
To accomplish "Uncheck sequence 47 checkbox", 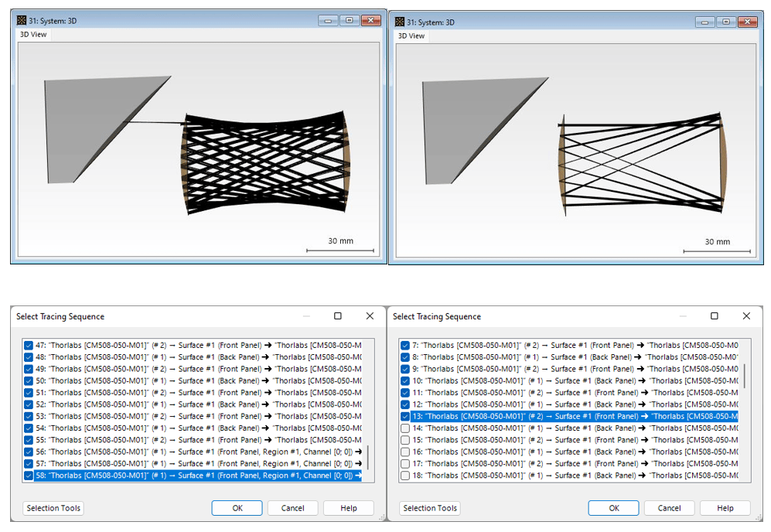I will tap(29, 345).
